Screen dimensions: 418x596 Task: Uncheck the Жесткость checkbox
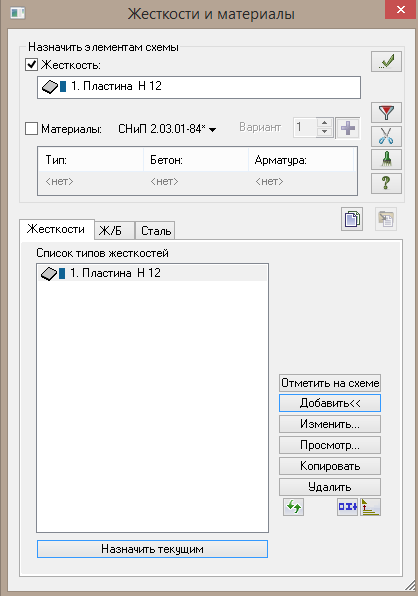click(31, 65)
